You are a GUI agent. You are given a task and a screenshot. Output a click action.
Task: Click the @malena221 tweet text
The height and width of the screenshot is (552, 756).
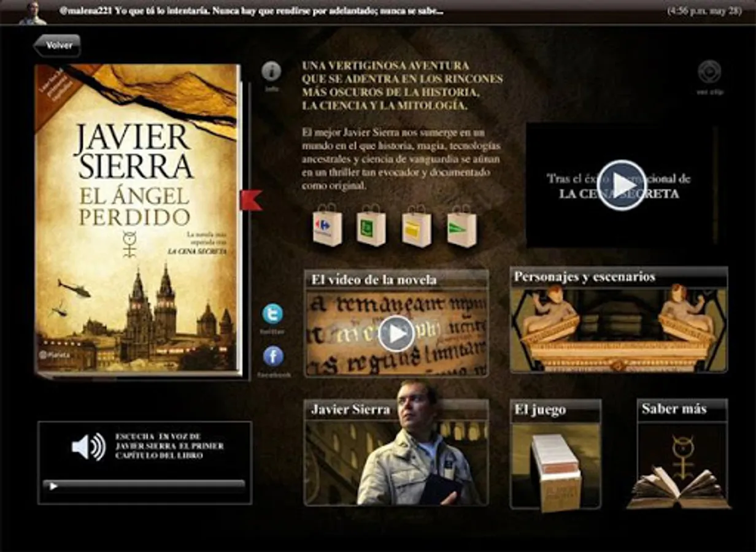point(252,11)
